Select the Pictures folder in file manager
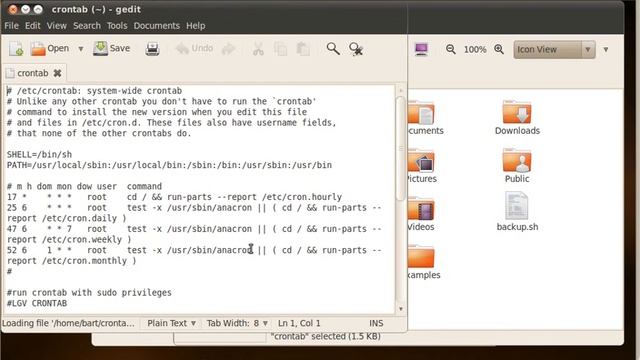 tap(422, 166)
